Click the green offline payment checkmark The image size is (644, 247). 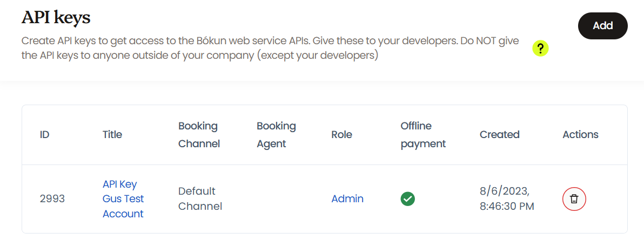(x=408, y=199)
